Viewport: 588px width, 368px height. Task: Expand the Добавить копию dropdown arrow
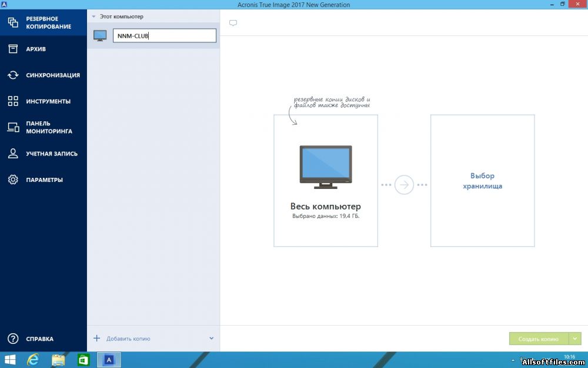click(211, 339)
